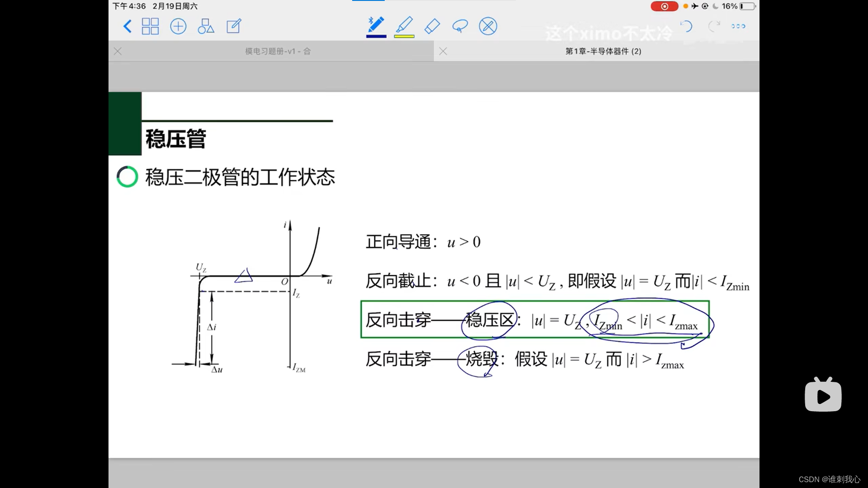Click the circled plus add icon
Viewport: 868px width, 488px height.
[178, 26]
